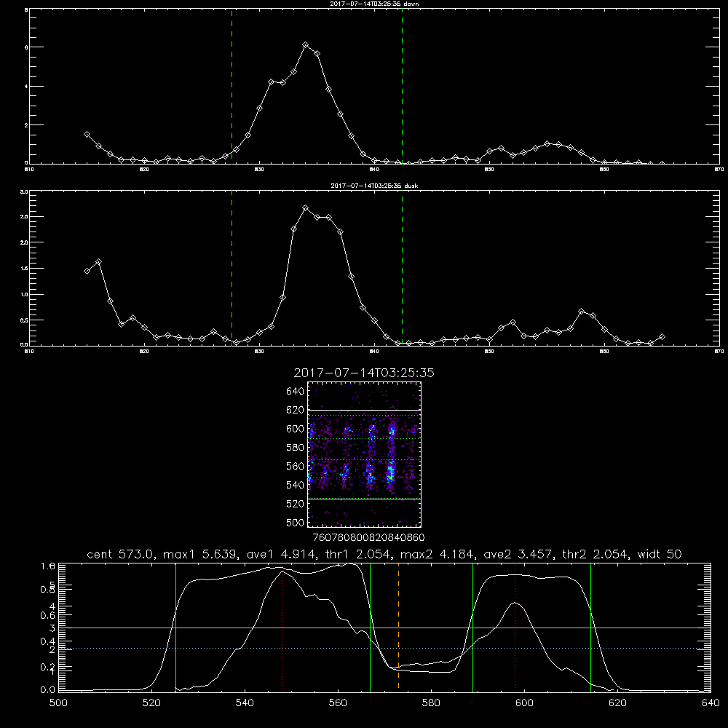Click the highest diamond marker of dawn curve
Image resolution: width=728 pixels, height=728 pixels.
click(306, 45)
